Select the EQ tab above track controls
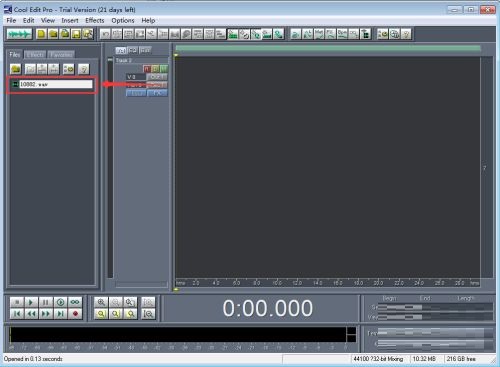Screen dimensions: 500x367 132,50
